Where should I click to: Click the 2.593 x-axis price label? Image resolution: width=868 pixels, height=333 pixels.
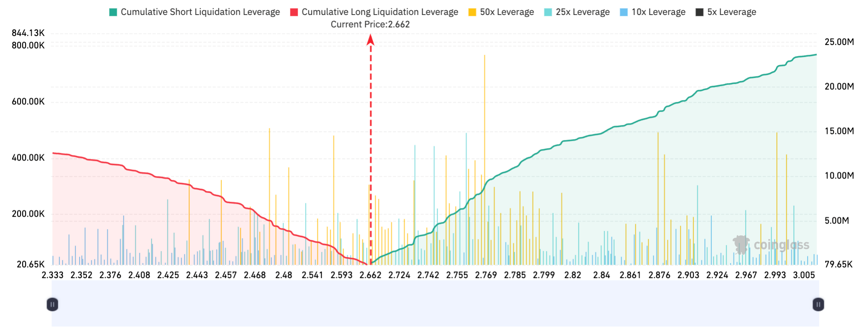[341, 275]
